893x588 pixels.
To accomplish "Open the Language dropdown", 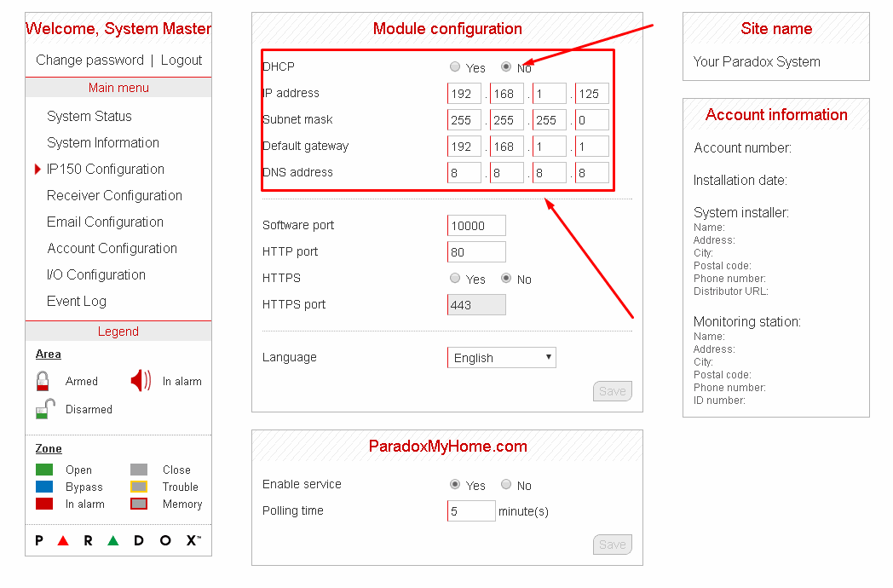I will [x=501, y=358].
